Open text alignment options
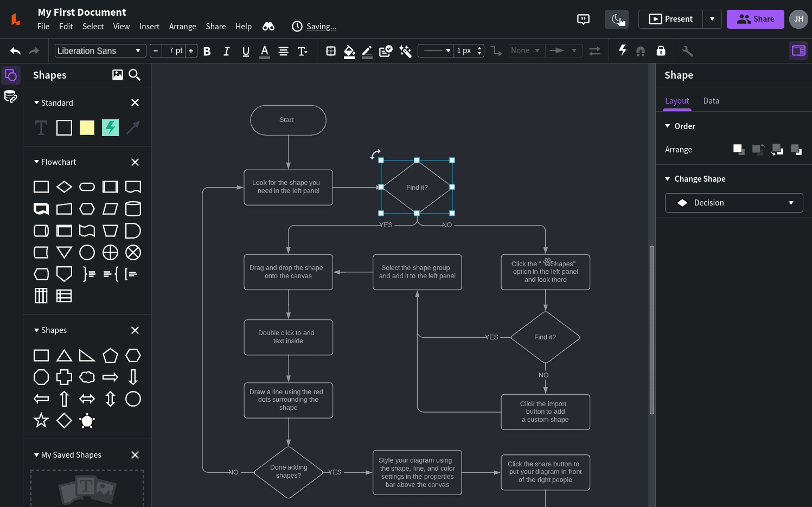The width and height of the screenshot is (812, 507). (x=283, y=51)
